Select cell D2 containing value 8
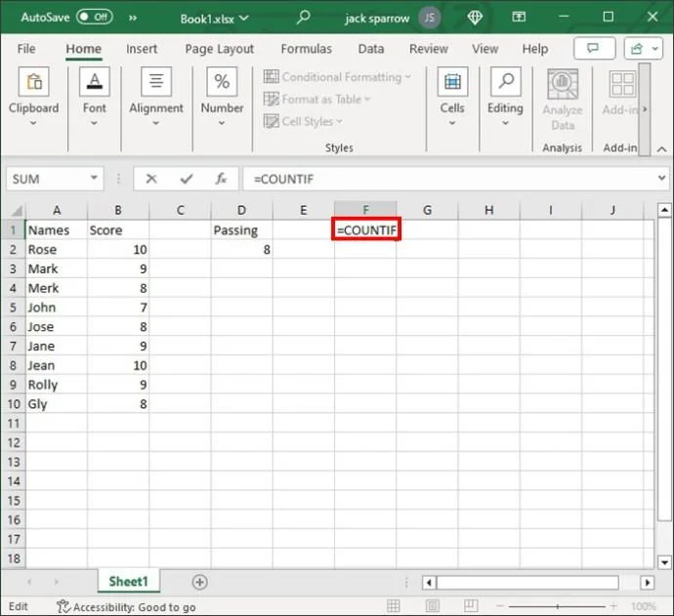Image resolution: width=674 pixels, height=616 pixels. point(241,249)
